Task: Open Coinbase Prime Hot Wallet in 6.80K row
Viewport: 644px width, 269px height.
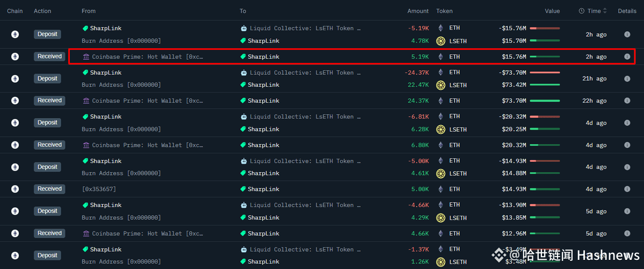Action: [x=148, y=145]
